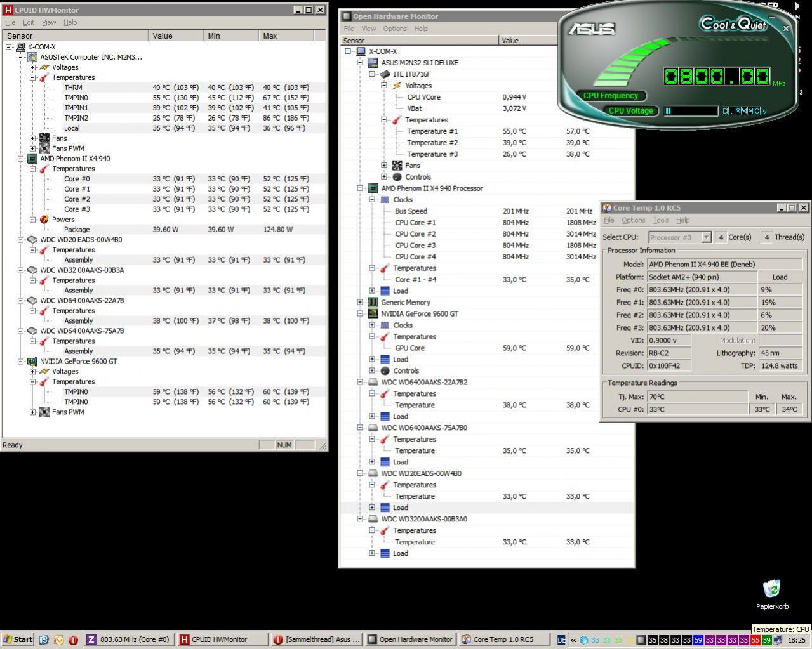Viewport: 812px width, 649px height.
Task: Click the Sensor column header in Open Hardware Monitor
Action: point(420,40)
